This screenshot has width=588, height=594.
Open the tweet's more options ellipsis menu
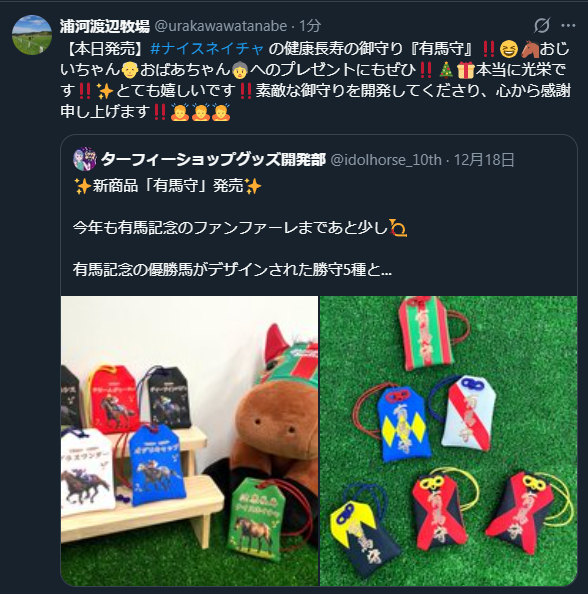[568, 26]
